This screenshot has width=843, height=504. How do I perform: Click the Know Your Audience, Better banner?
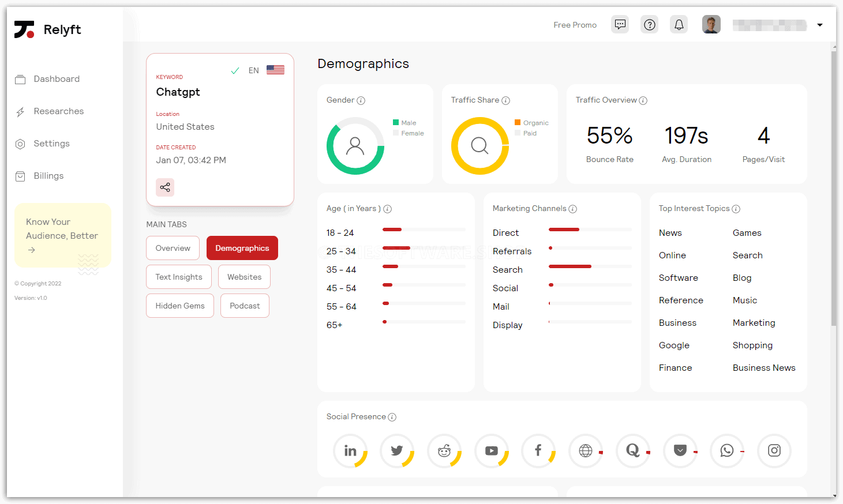(x=63, y=235)
